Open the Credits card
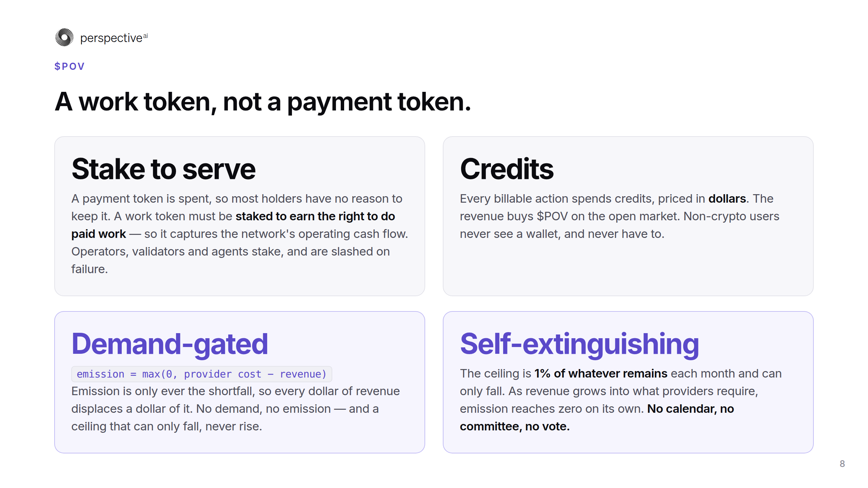This screenshot has height=488, width=868. click(628, 216)
